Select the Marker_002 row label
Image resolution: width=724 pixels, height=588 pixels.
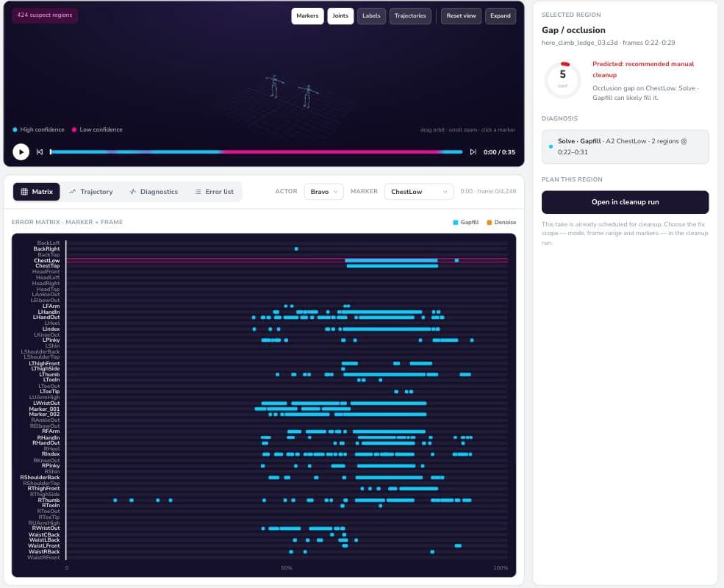(x=44, y=415)
